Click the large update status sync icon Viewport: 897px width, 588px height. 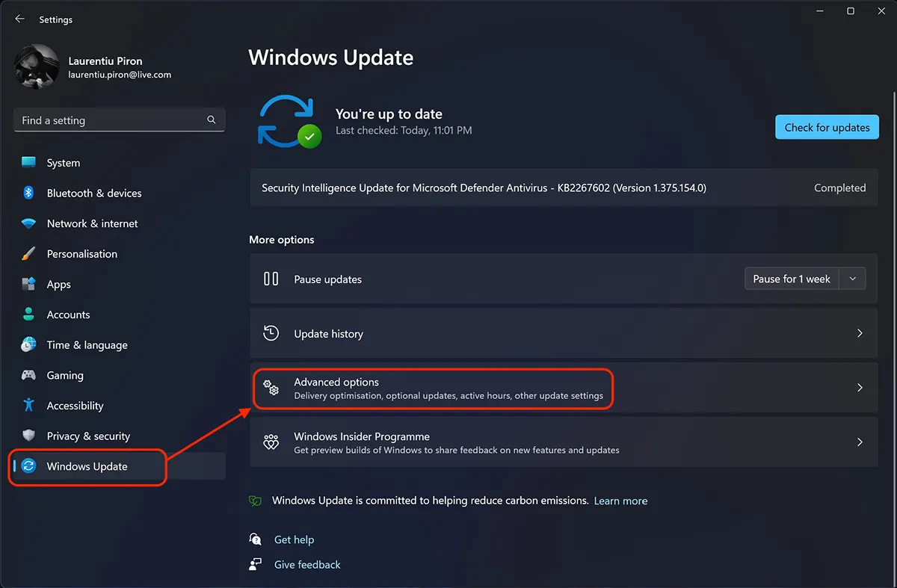click(x=289, y=120)
